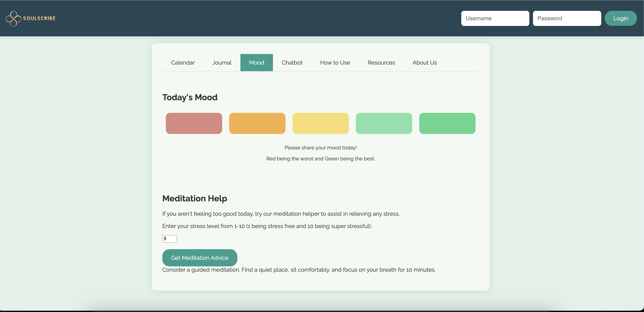Select the Mood tab

(256, 63)
